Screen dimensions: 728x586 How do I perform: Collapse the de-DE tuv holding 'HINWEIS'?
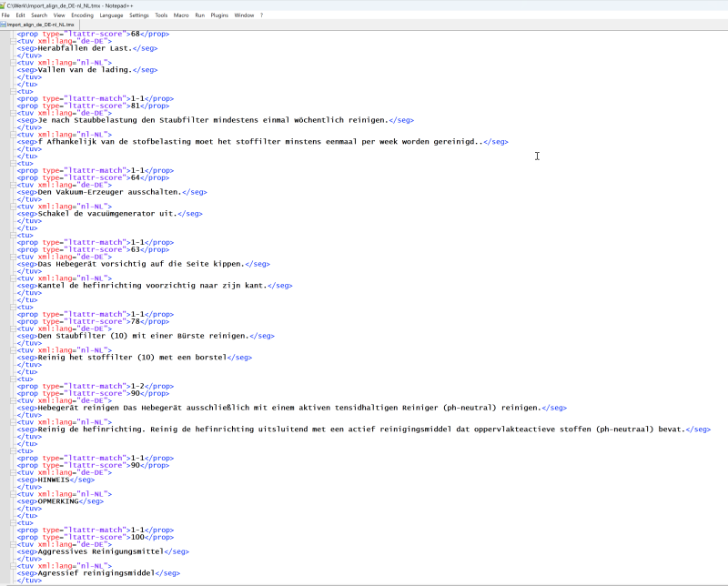(x=14, y=472)
